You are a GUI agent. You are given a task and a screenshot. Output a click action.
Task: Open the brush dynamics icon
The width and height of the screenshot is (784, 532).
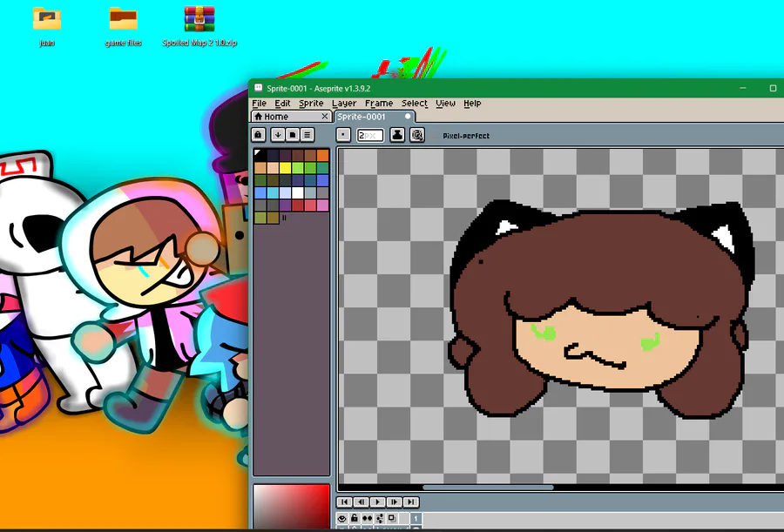pos(417,134)
